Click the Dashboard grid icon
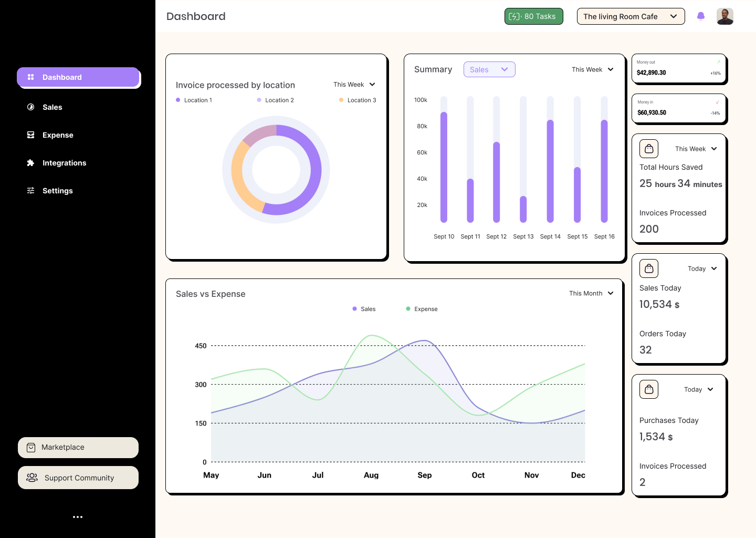Screen dimensions: 756x538 31,77
